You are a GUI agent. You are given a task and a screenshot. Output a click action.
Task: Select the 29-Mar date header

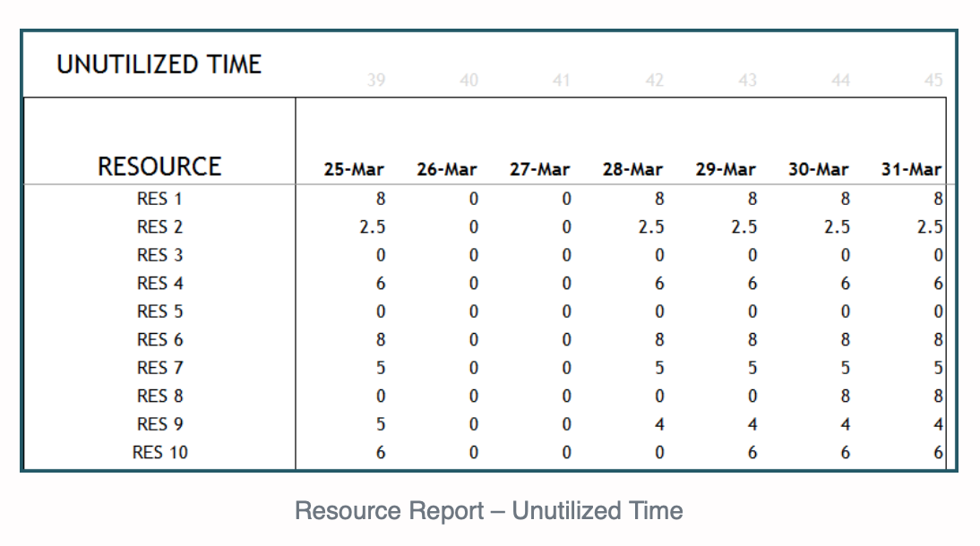point(726,169)
